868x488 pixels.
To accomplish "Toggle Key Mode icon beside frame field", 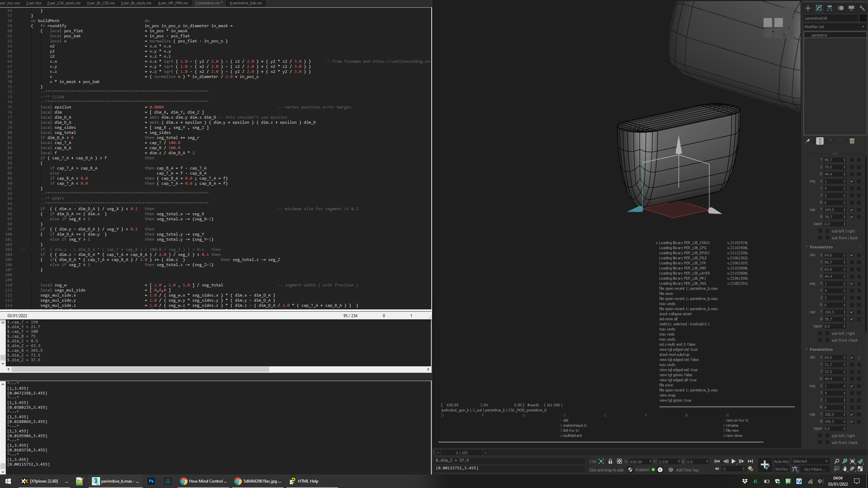I will coord(717,469).
